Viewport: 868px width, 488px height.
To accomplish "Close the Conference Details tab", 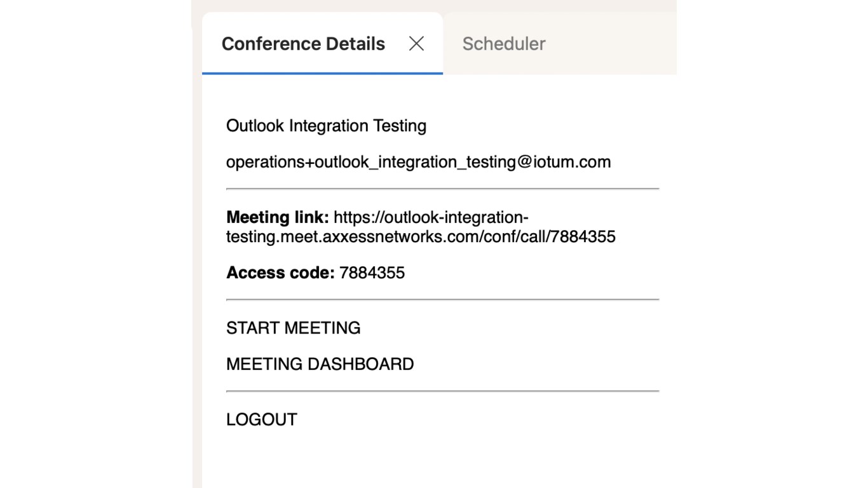I will tap(416, 43).
